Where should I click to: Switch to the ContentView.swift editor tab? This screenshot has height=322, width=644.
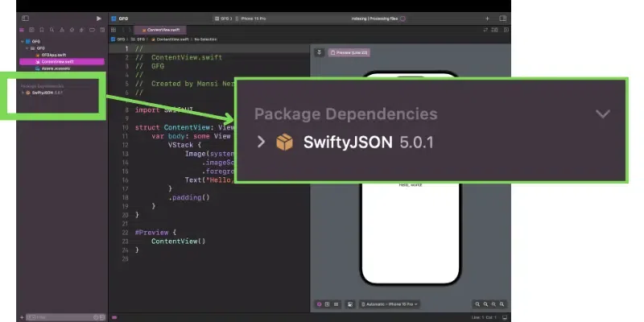click(x=160, y=30)
